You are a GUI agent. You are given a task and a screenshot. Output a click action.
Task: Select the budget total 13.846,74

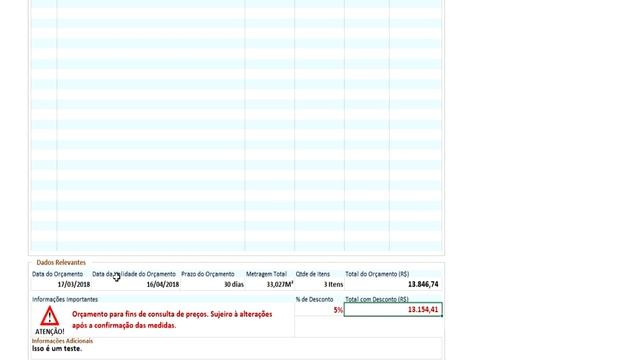423,284
